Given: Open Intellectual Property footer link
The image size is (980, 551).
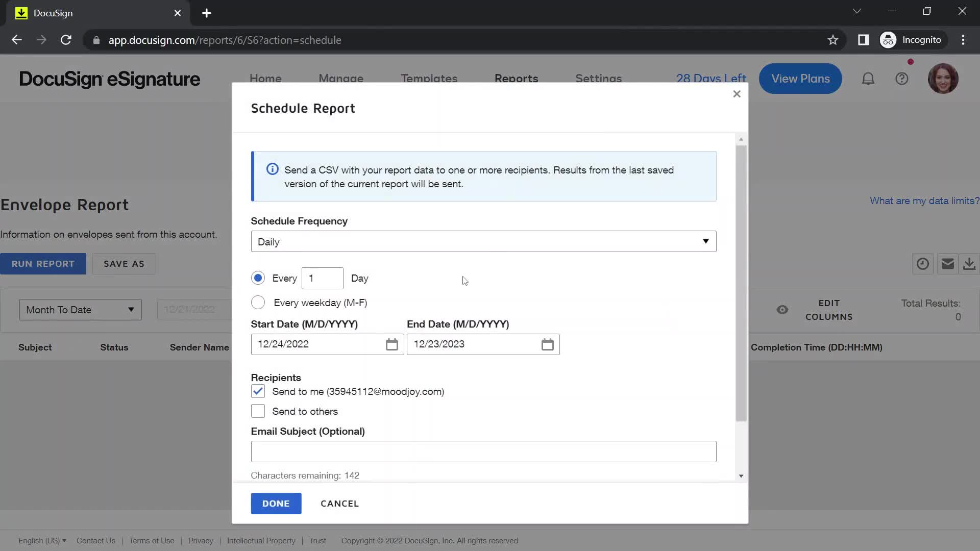Looking at the screenshot, I should point(261,541).
